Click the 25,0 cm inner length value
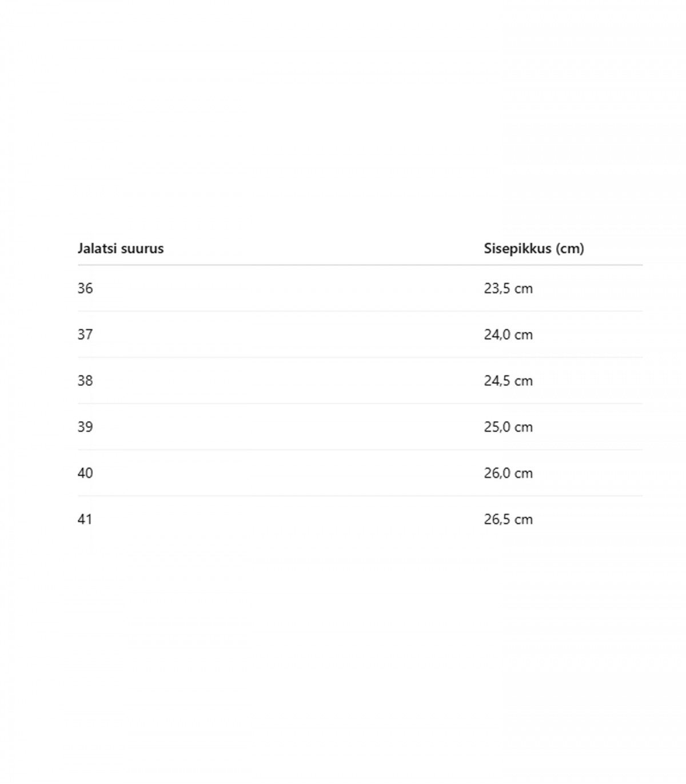 [508, 427]
